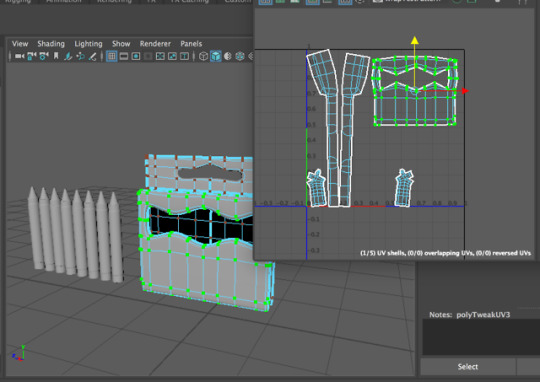Open the Shading menu

pos(51,44)
